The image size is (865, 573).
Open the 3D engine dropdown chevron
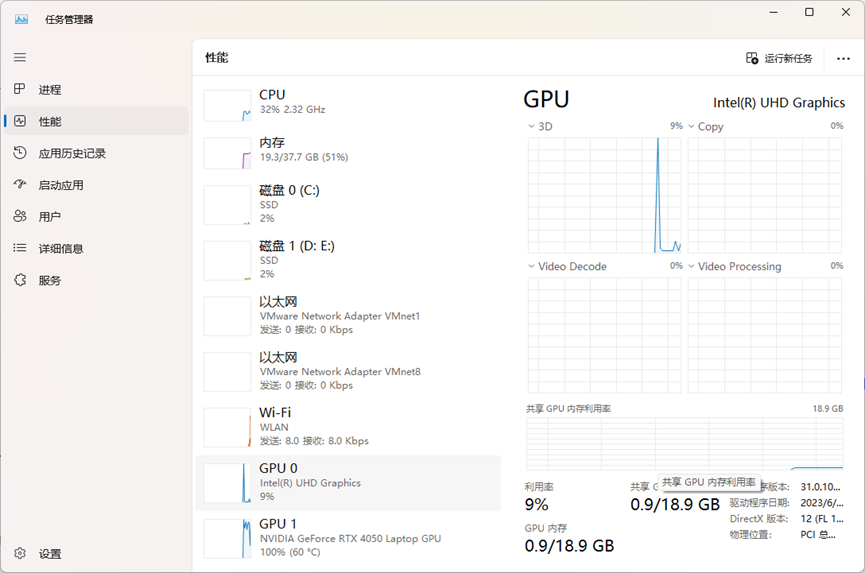tap(531, 126)
